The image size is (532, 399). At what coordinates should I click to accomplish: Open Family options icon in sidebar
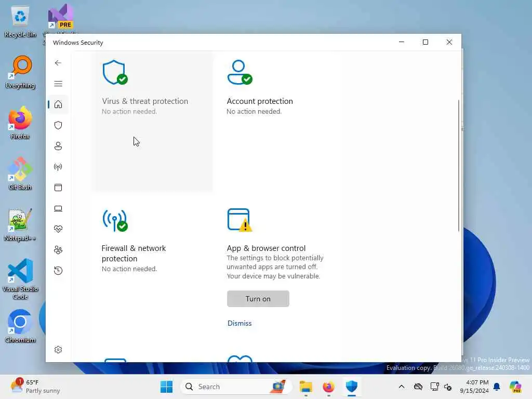(x=58, y=250)
